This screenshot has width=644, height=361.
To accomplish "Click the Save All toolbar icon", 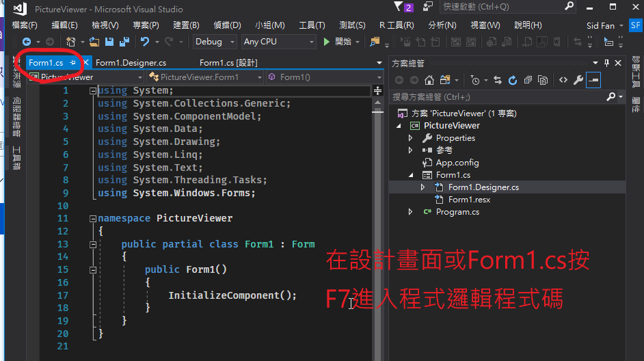I will click(124, 42).
